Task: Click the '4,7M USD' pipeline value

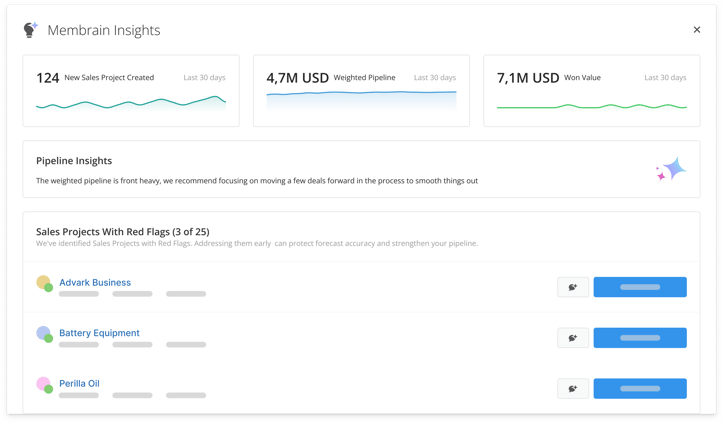Action: tap(298, 78)
